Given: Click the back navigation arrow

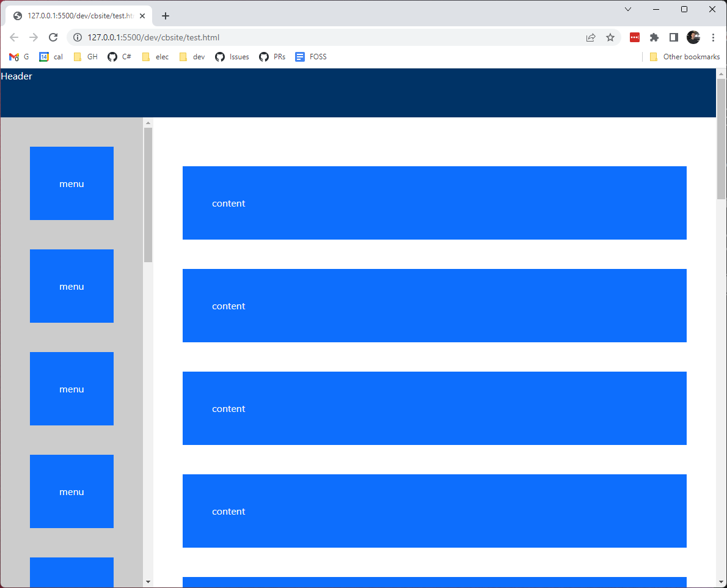Looking at the screenshot, I should [x=14, y=37].
